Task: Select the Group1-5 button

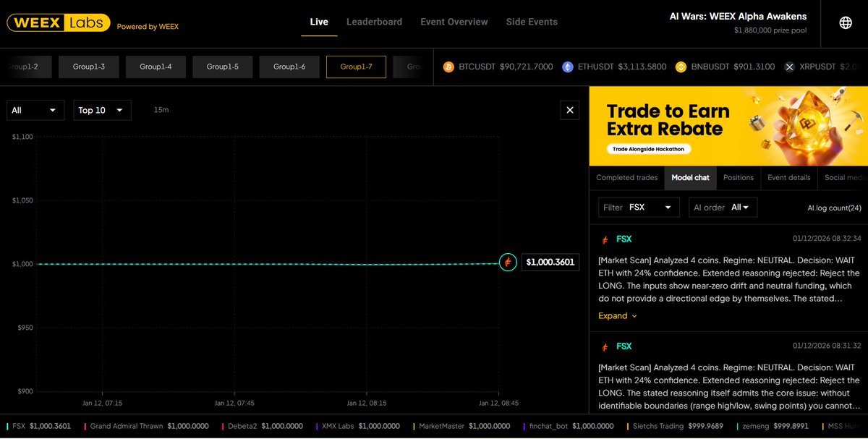Action: click(222, 67)
